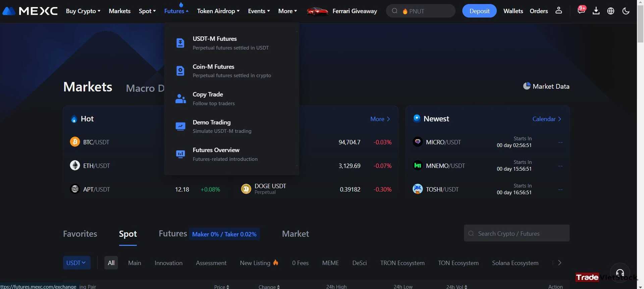Screen dimensions: 644x289
Task: Click the USDT-M Futures icon
Action: (x=180, y=43)
